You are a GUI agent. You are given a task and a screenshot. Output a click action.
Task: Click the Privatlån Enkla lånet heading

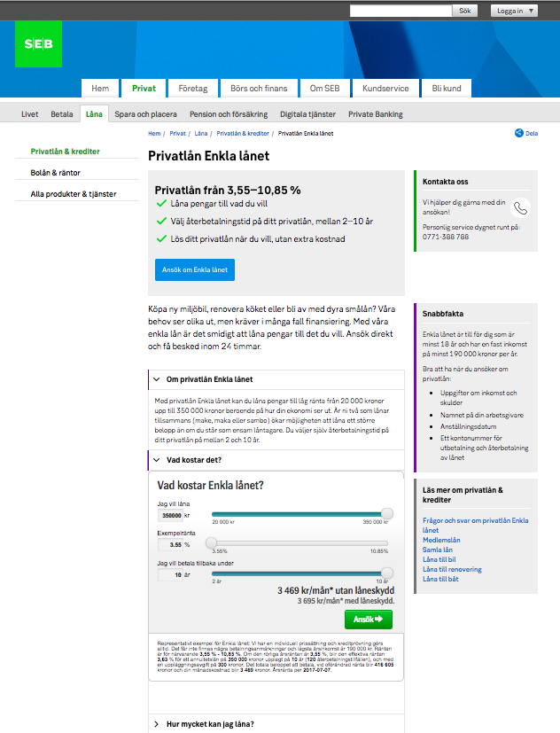208,156
